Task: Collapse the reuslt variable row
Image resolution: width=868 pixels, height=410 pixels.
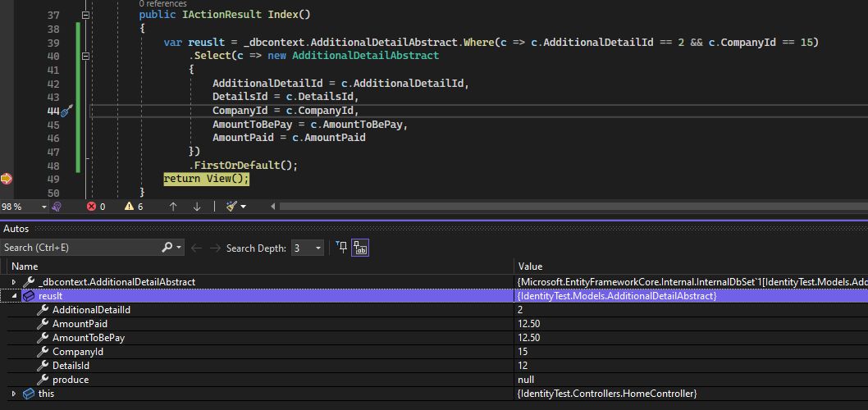Action: [x=15, y=297]
